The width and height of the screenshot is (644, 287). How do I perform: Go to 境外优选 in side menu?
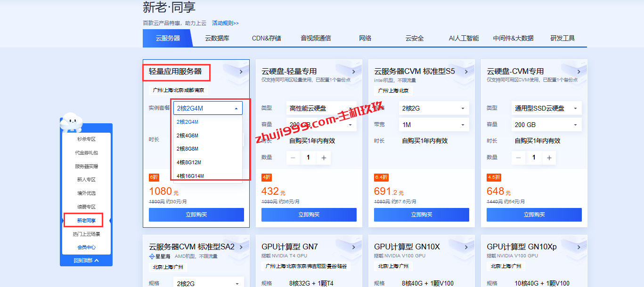tap(86, 193)
